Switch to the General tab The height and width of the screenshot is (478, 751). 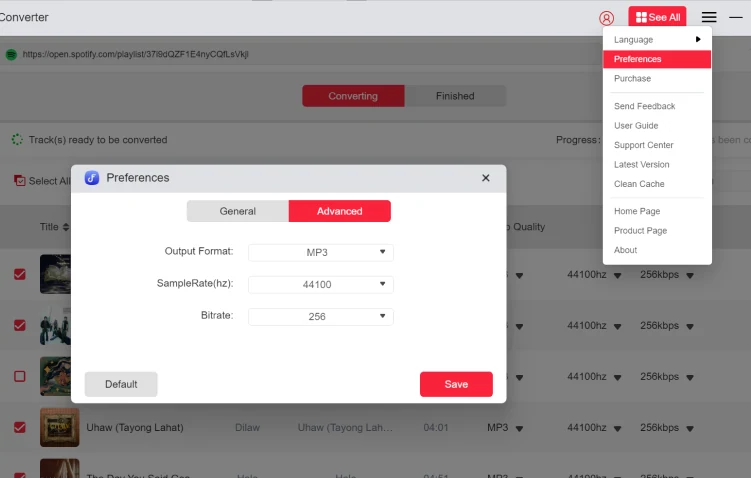[x=238, y=211]
